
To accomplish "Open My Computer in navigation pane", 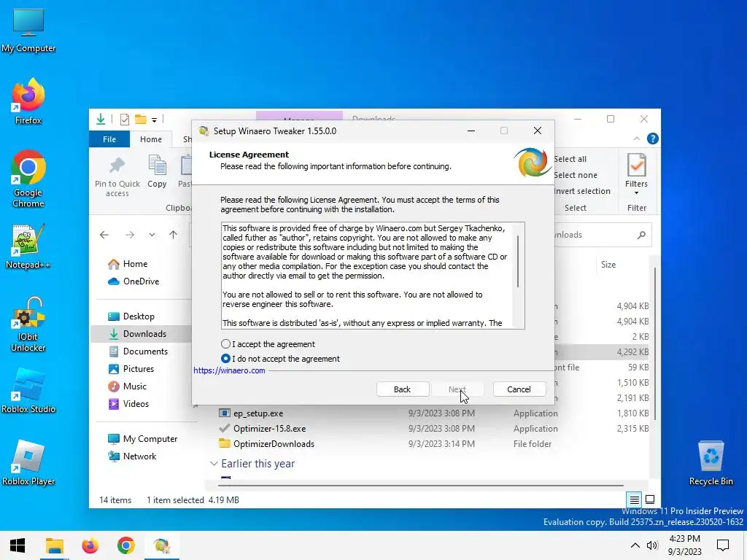I will pyautogui.click(x=150, y=438).
